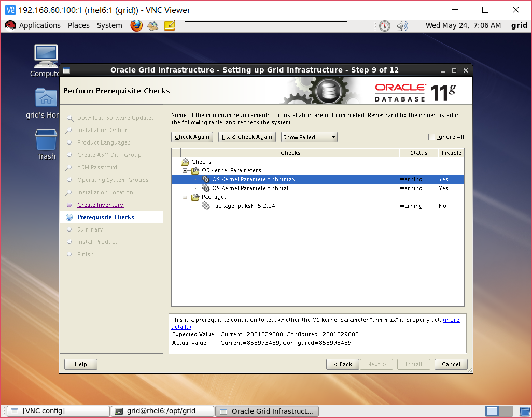Click the screenshot tool icon in the top panel

pyautogui.click(x=152, y=25)
